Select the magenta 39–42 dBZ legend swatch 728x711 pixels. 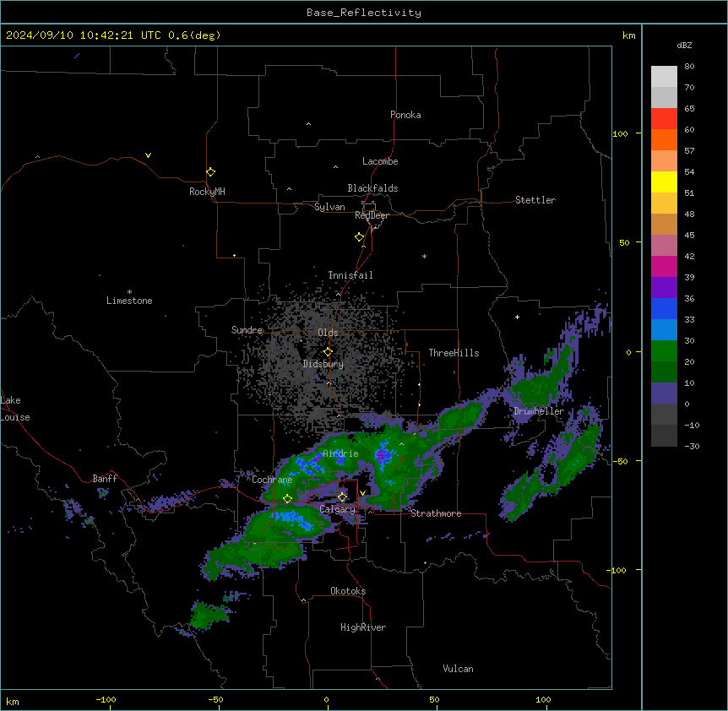(664, 266)
